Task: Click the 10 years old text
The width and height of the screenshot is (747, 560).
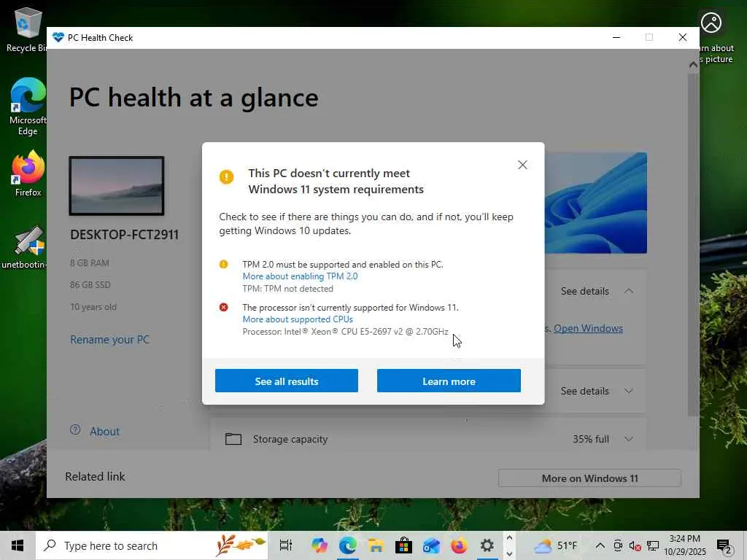Action: (x=93, y=307)
